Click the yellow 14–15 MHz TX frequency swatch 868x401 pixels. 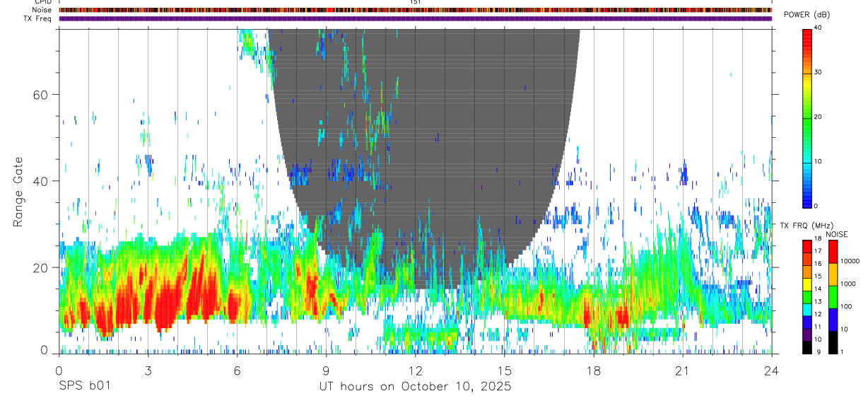tap(807, 283)
